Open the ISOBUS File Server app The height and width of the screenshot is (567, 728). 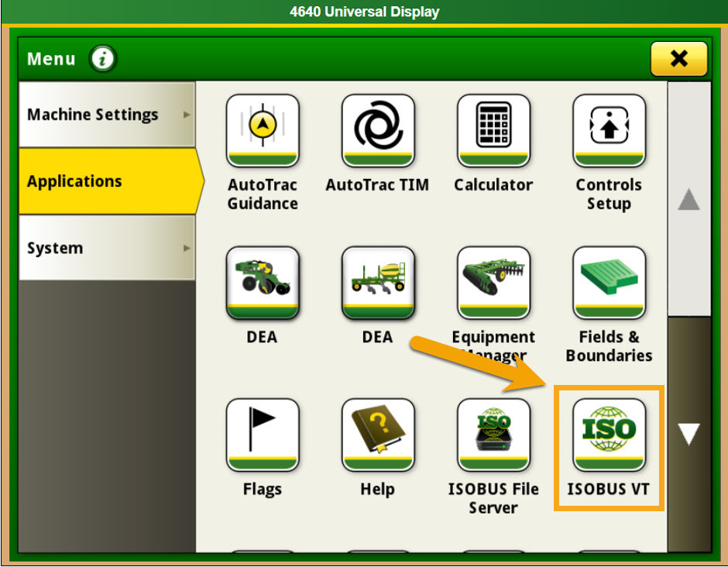pos(493,435)
